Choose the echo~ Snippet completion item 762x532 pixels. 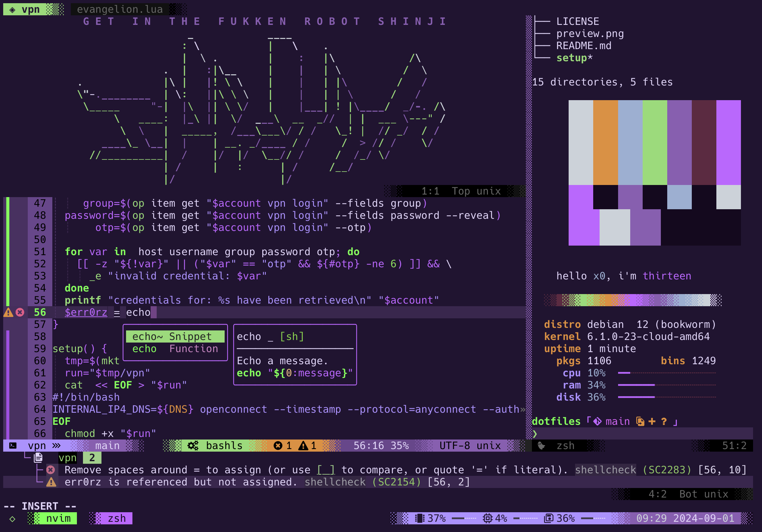[x=175, y=336]
